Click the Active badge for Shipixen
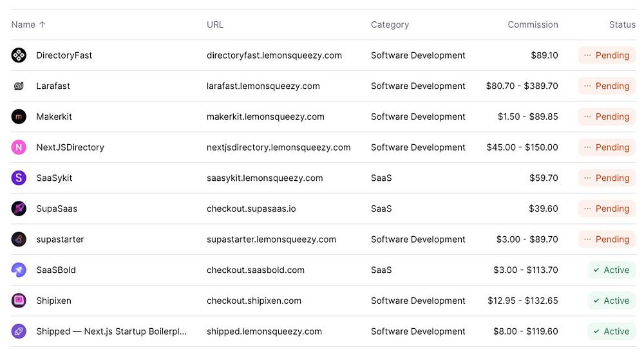 [x=611, y=301]
